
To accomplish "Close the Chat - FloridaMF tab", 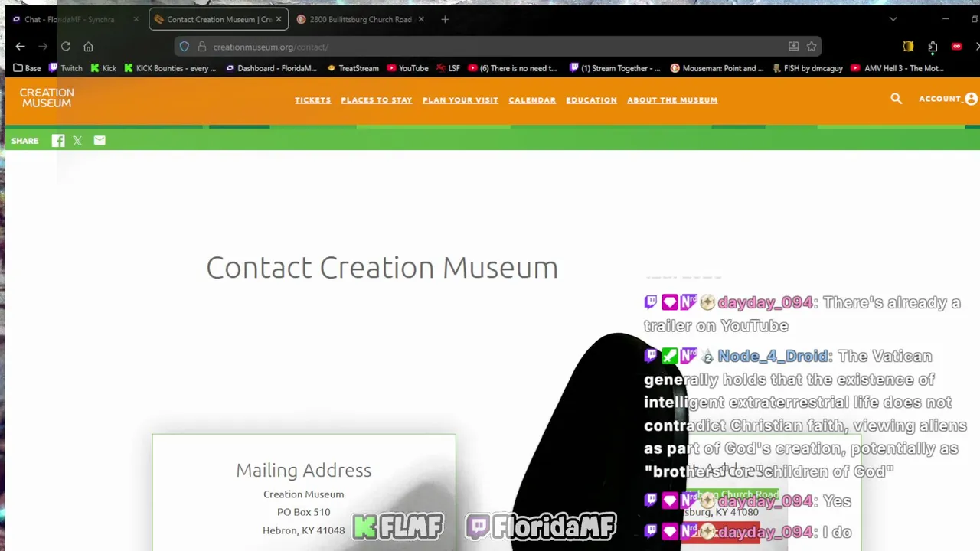I will tap(136, 19).
